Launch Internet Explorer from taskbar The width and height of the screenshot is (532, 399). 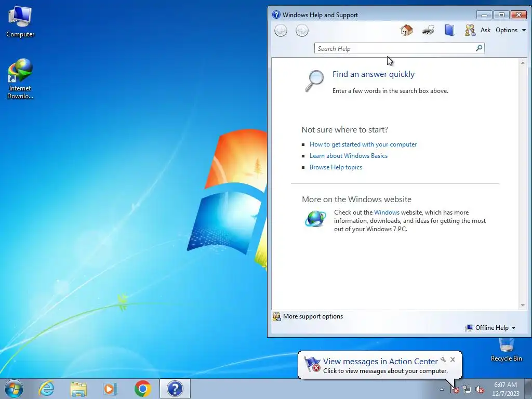[x=46, y=389]
